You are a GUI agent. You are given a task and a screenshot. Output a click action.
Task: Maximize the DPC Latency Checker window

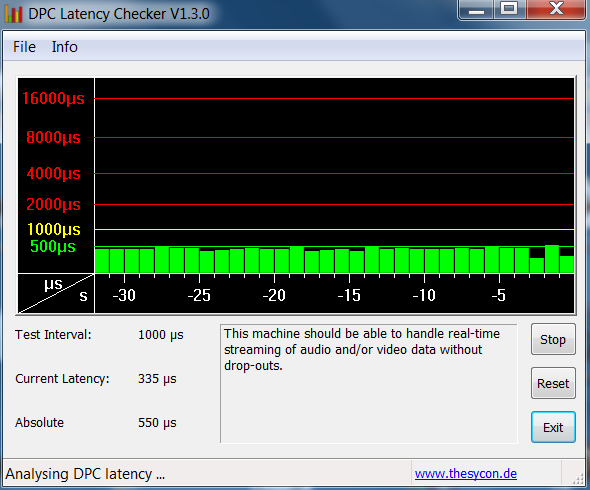click(509, 9)
